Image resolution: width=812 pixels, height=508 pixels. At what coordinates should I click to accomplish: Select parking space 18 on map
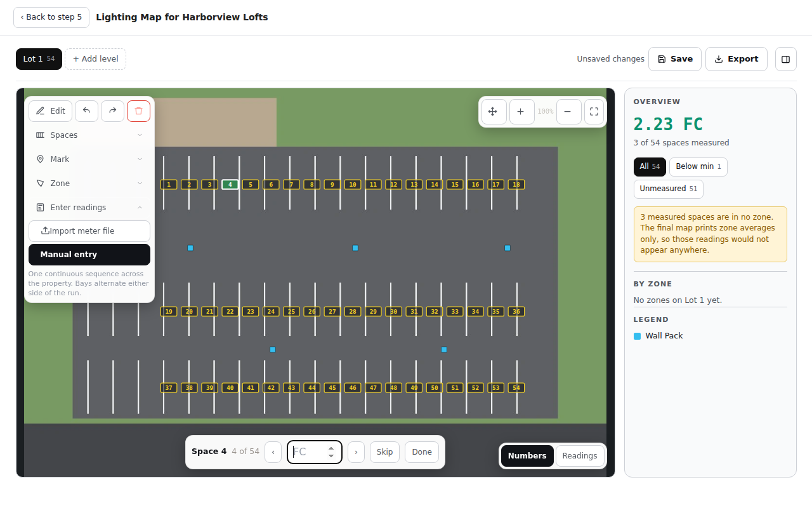point(516,185)
